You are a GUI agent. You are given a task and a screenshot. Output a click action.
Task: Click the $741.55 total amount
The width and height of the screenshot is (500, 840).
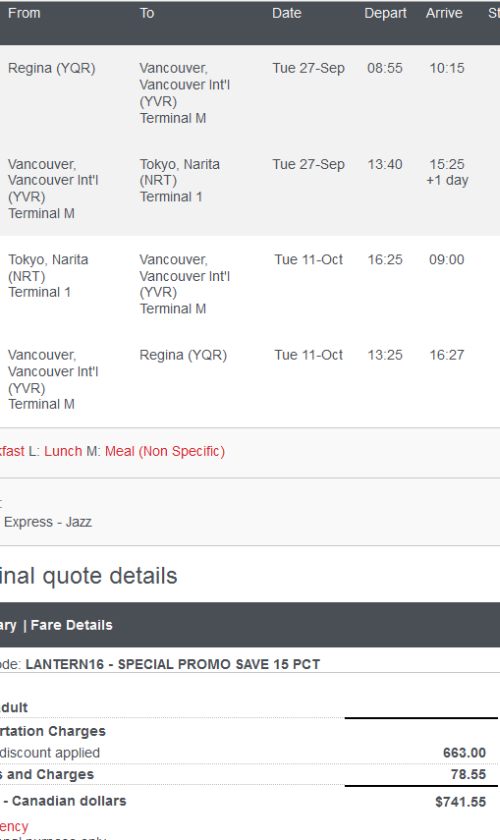[460, 802]
